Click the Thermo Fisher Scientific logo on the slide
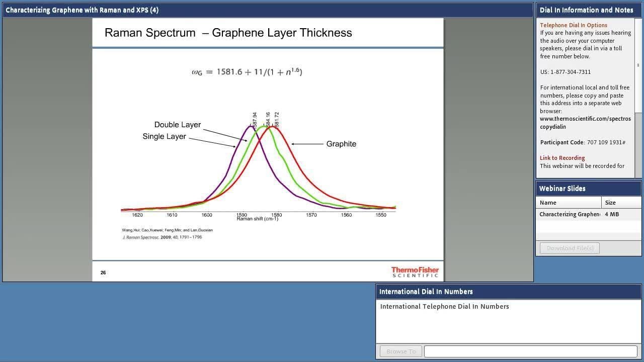 (415, 272)
